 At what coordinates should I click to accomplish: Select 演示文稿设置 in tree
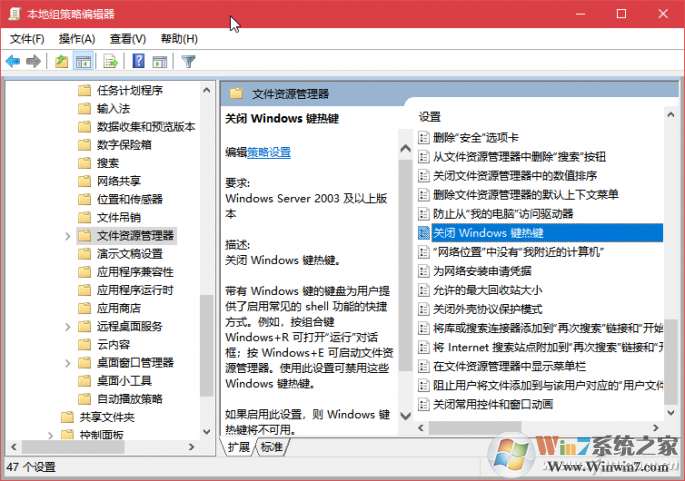point(130,253)
